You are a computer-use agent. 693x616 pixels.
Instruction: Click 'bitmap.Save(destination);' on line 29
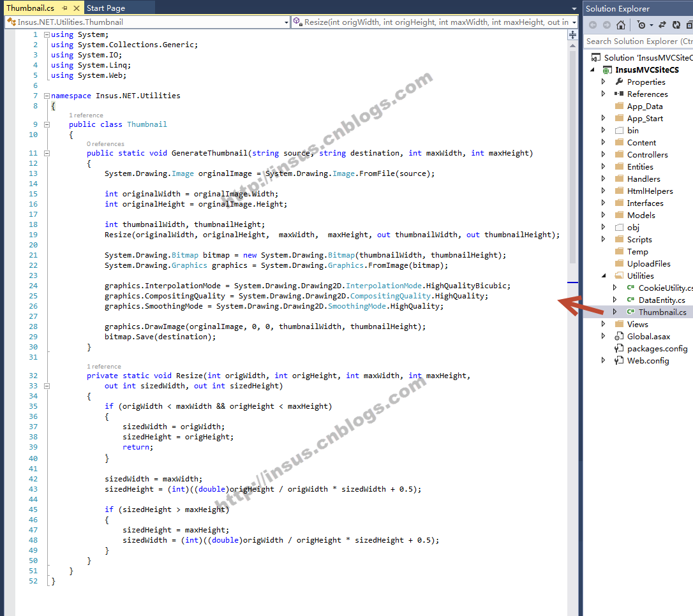pyautogui.click(x=160, y=337)
